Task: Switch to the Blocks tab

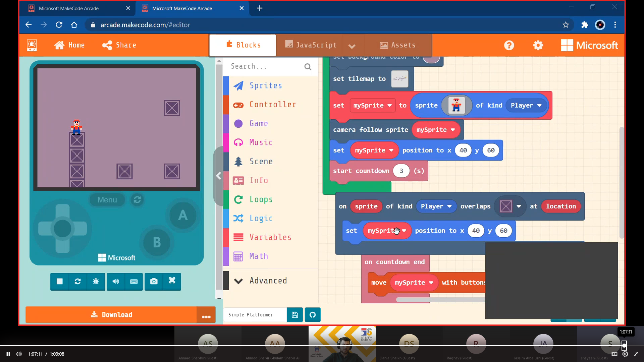Action: pos(243,45)
